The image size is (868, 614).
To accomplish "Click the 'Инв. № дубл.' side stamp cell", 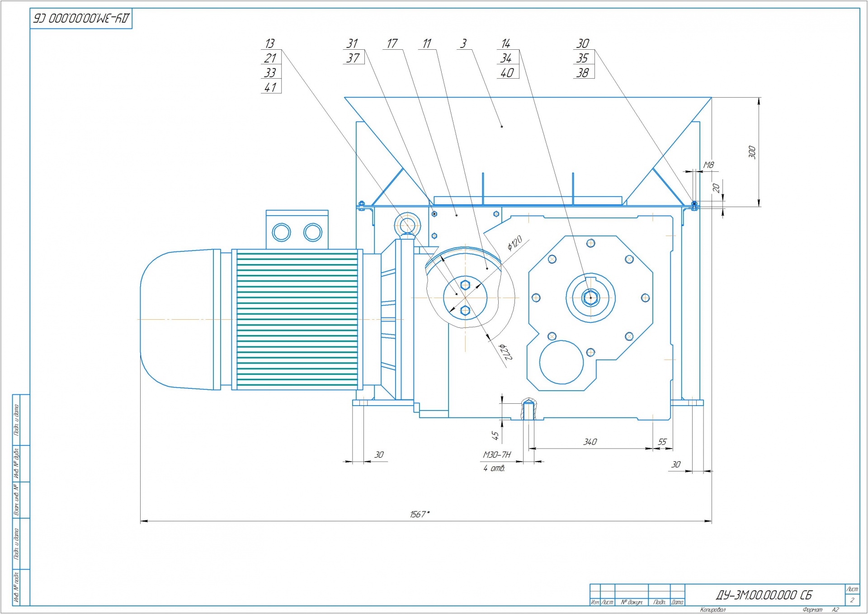I will pyautogui.click(x=17, y=463).
